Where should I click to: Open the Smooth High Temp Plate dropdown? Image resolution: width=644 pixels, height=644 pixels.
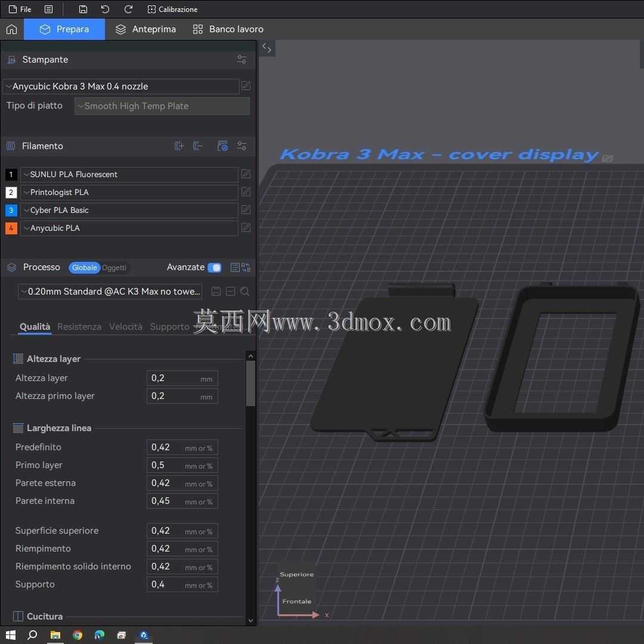(x=162, y=106)
